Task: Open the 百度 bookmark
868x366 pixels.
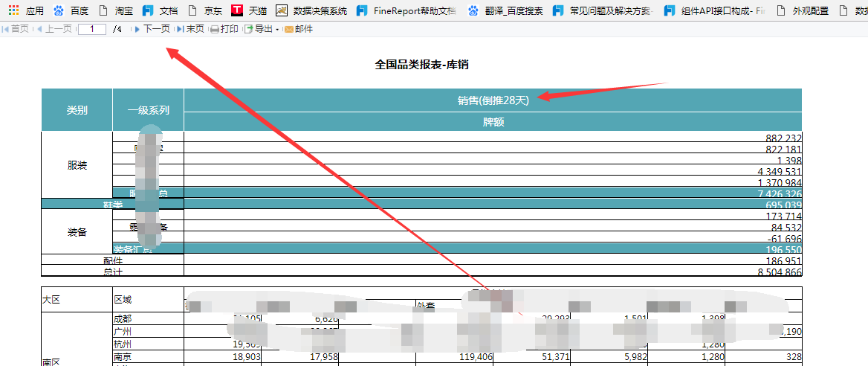Action: coord(71,10)
